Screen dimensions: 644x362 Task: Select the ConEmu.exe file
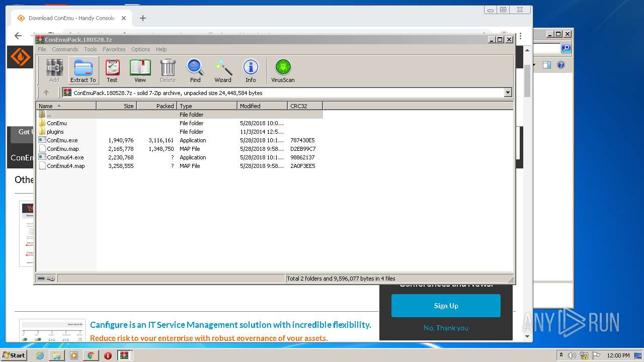click(179, 140)
